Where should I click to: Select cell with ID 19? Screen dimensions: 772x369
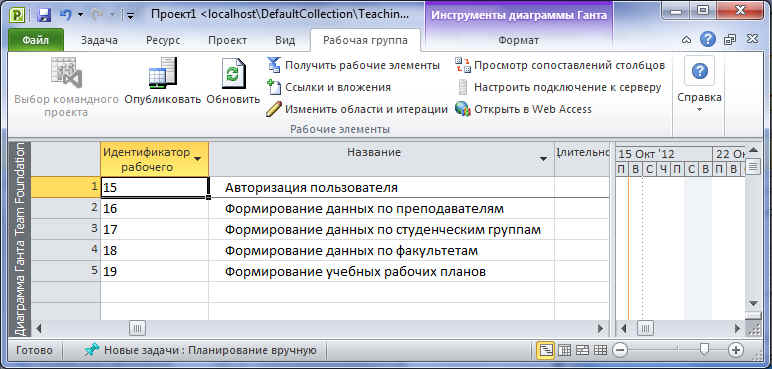155,271
